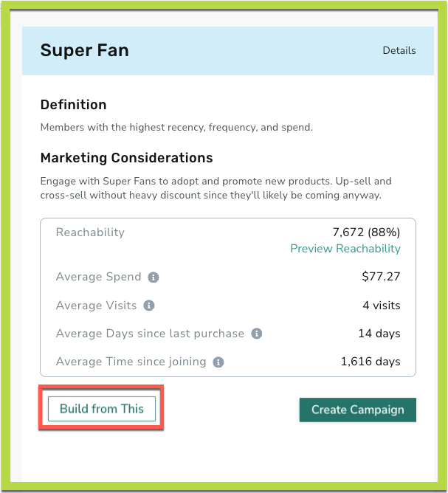
Task: Click the $77.27 average spend value
Action: point(381,276)
